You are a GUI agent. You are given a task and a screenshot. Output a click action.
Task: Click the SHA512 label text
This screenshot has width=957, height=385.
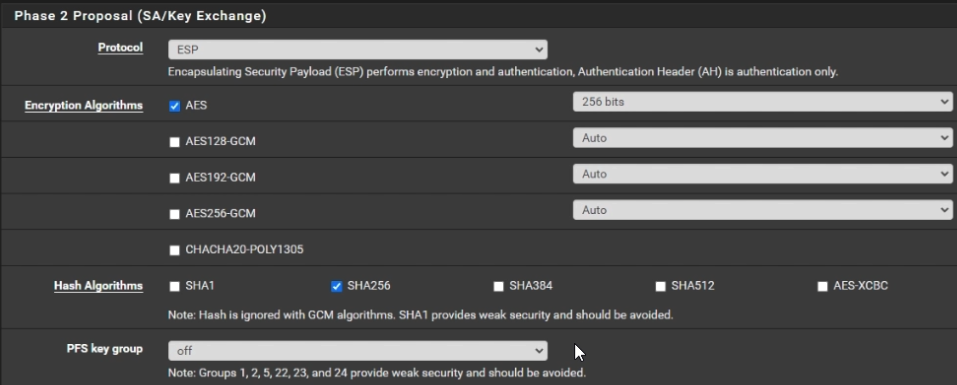693,286
